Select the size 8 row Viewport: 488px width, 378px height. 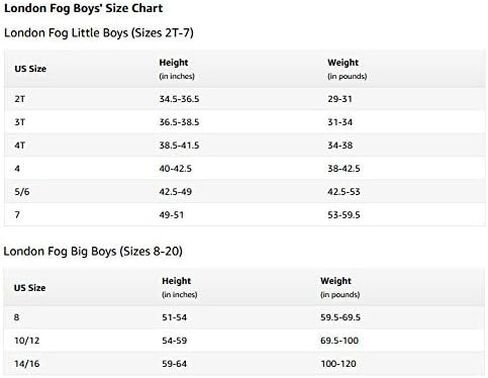[x=244, y=317]
